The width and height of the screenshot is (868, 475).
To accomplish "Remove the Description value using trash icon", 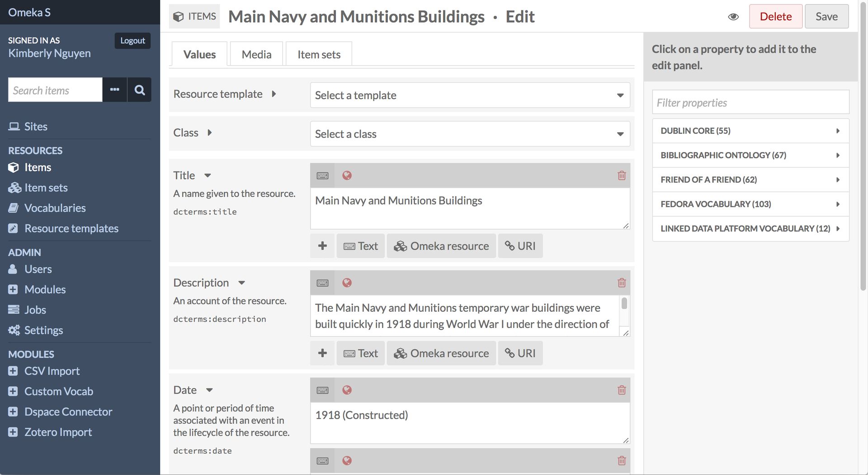I will click(622, 283).
